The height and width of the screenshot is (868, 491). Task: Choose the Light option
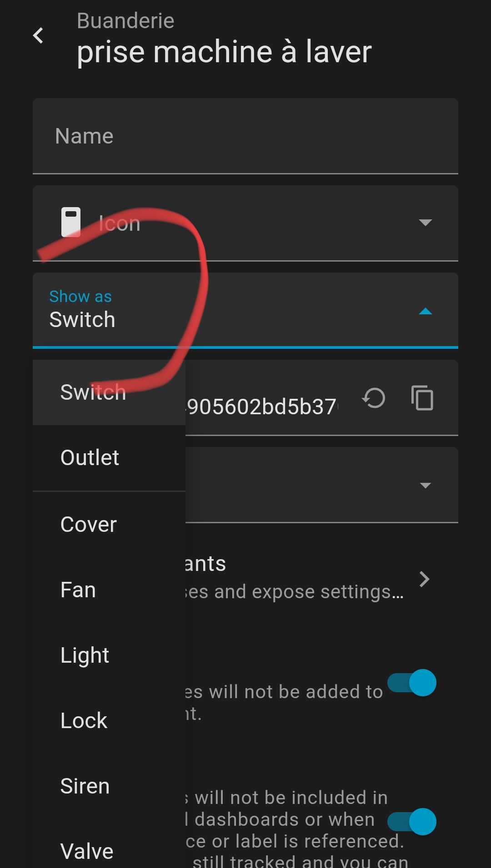pos(109,655)
